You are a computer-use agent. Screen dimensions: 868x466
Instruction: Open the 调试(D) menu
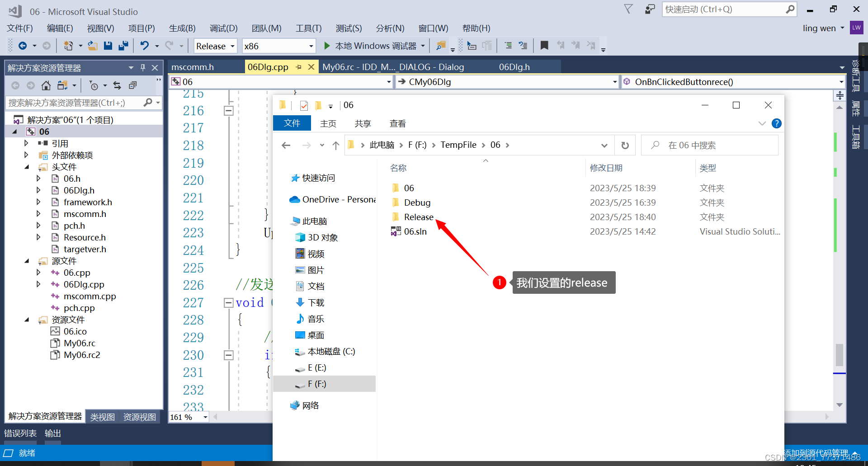[x=223, y=28]
